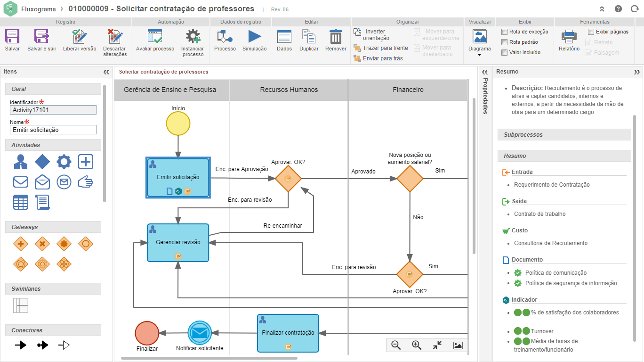Click Instanciar processo gear icon
644x362 pixels.
(193, 37)
